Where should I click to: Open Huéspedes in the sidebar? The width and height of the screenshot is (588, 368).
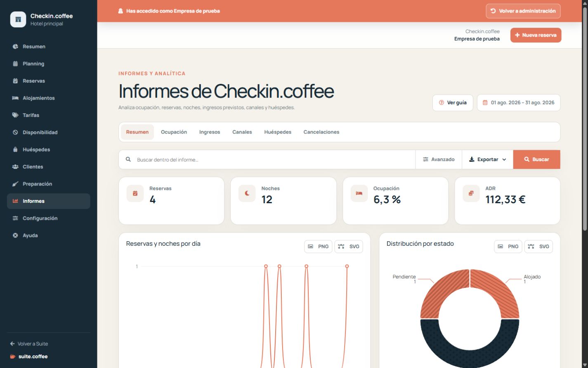(48, 150)
